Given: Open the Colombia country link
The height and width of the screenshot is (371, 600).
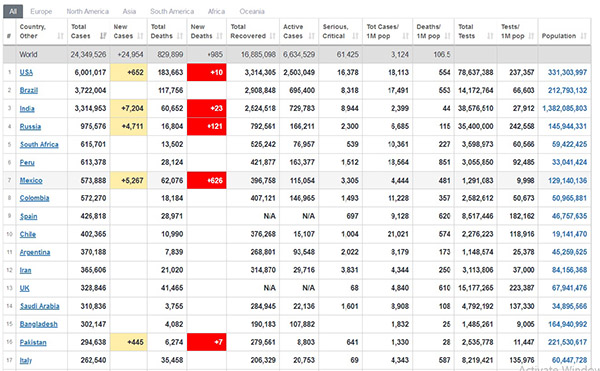Looking at the screenshot, I should [x=34, y=198].
